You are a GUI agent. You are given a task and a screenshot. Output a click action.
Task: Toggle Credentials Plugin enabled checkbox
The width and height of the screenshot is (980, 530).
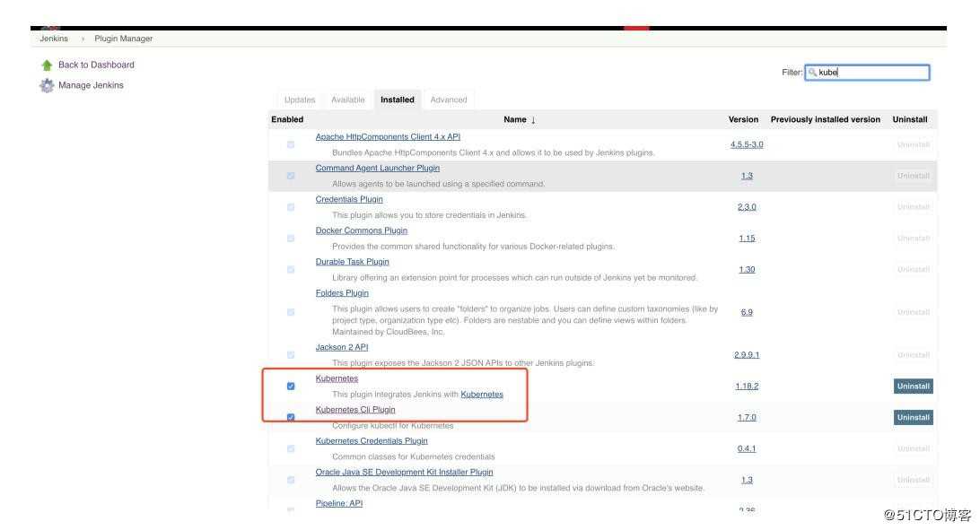(291, 207)
